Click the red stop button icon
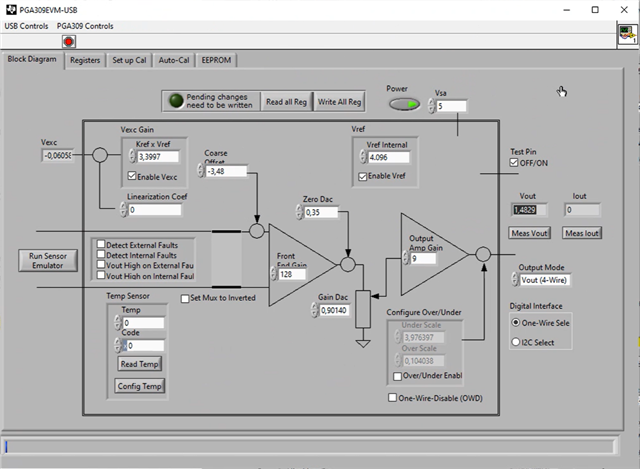The image size is (640, 469). 69,42
